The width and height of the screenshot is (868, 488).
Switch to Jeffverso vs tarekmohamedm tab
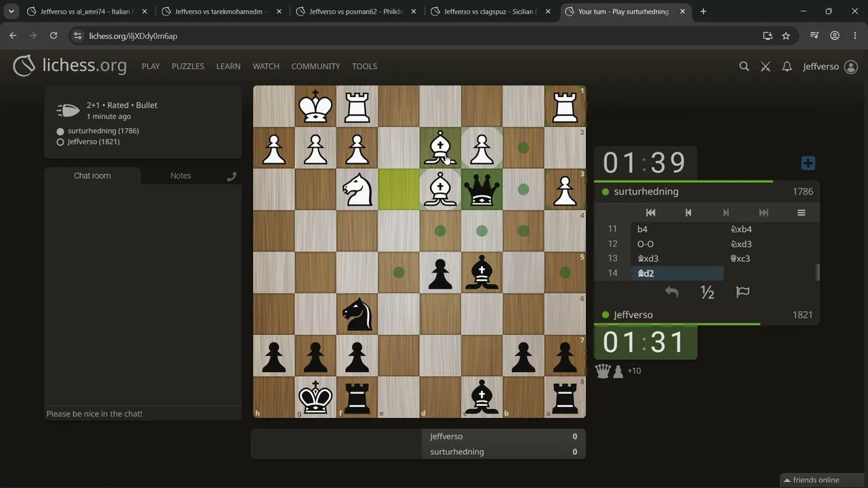[220, 12]
